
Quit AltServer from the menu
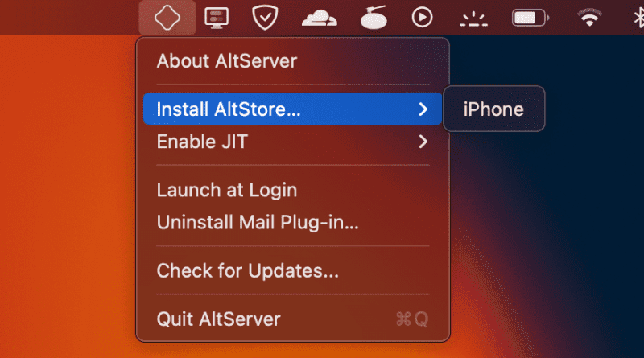coord(293,319)
